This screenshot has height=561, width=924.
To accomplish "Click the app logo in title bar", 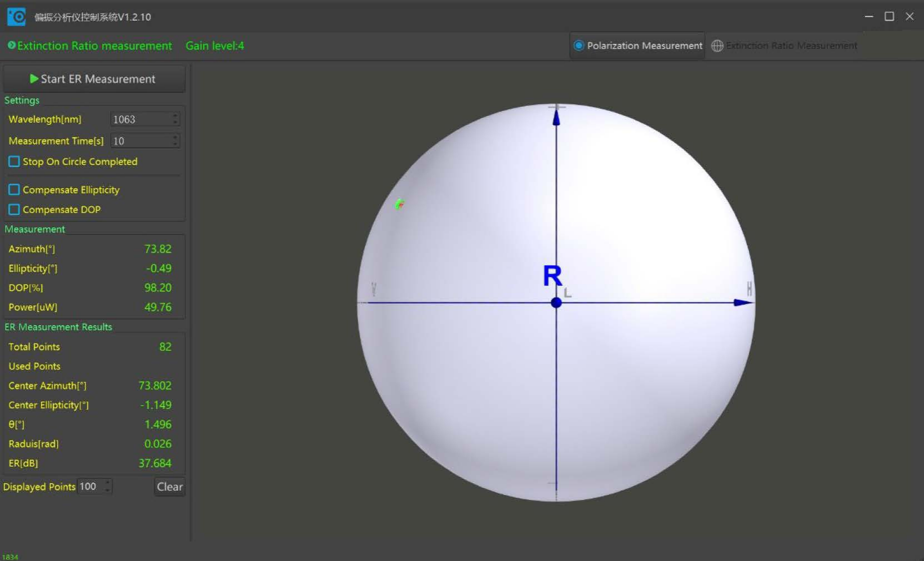I will [x=16, y=17].
